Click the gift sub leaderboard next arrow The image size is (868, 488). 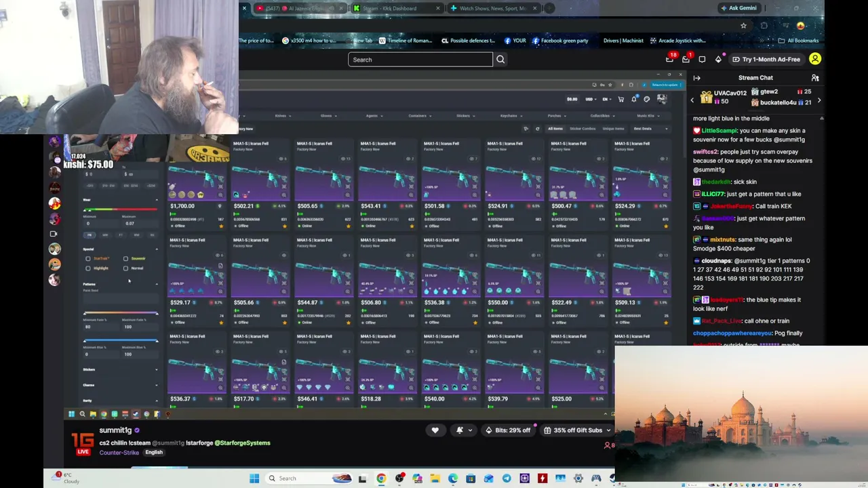(x=818, y=100)
